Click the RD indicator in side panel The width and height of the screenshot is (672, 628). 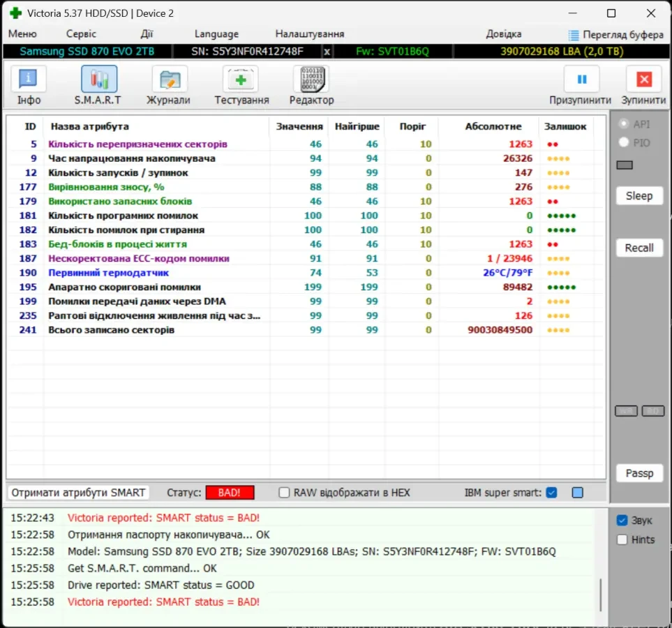tap(652, 411)
